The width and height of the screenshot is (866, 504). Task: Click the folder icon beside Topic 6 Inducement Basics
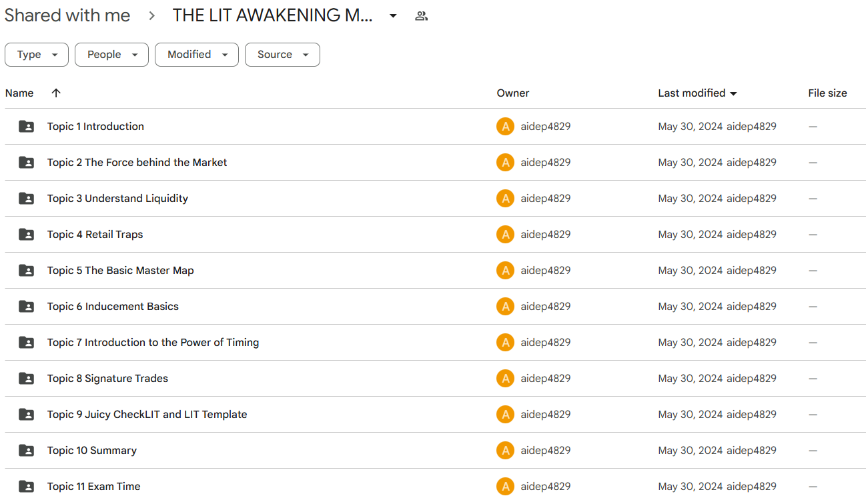point(26,306)
